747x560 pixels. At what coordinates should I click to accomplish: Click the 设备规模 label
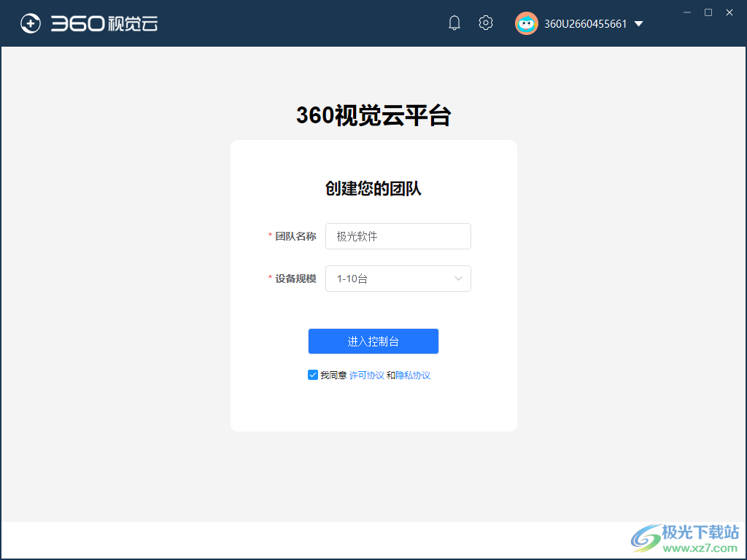(295, 279)
